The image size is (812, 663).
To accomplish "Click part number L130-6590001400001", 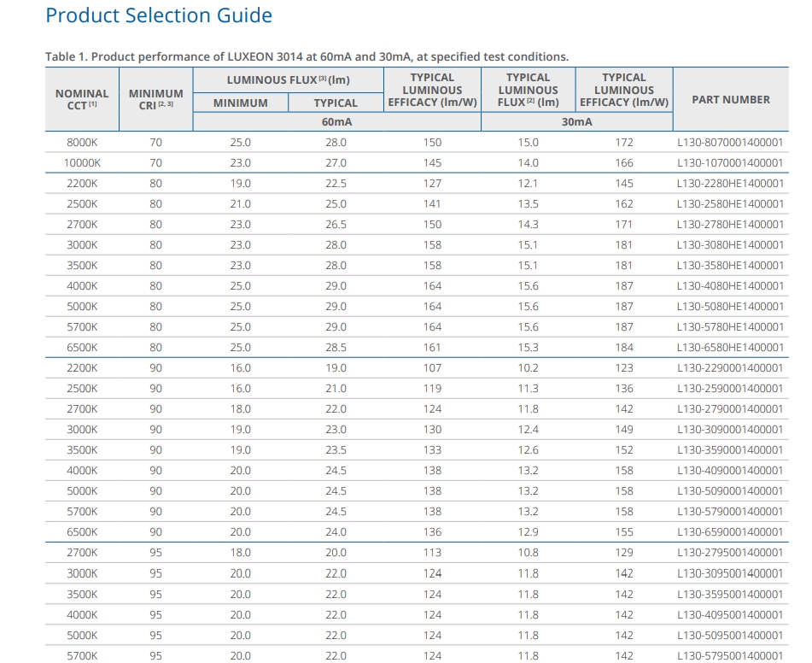I will 730,531.
